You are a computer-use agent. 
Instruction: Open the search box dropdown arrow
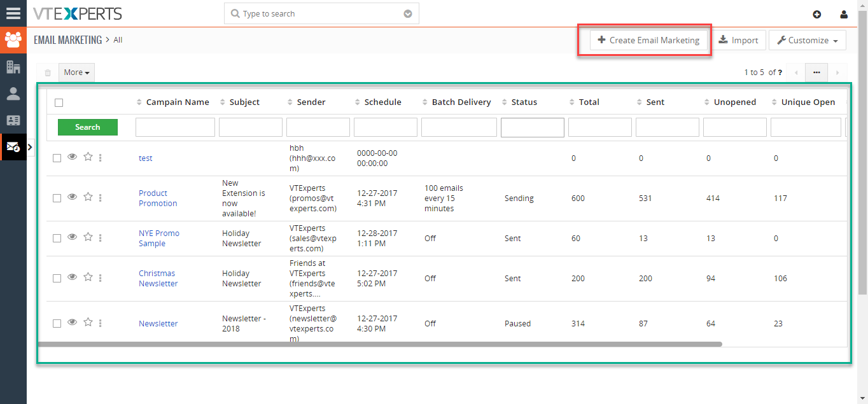point(408,14)
